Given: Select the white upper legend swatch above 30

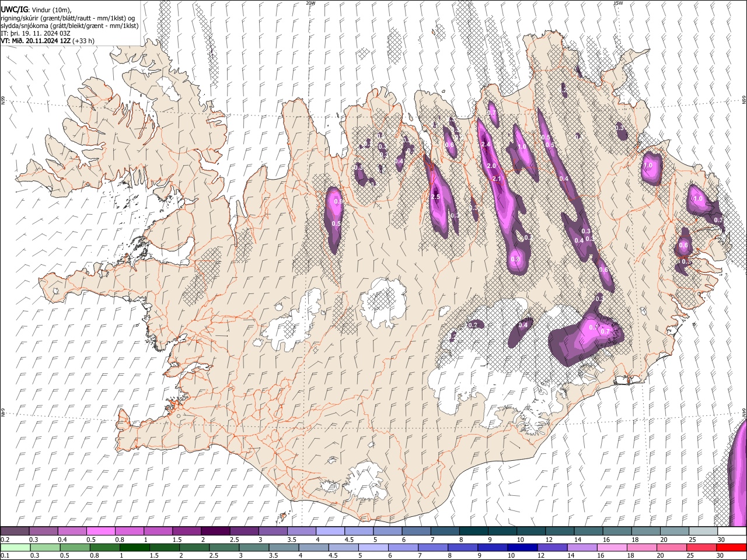Looking at the screenshot, I should click(x=732, y=531).
